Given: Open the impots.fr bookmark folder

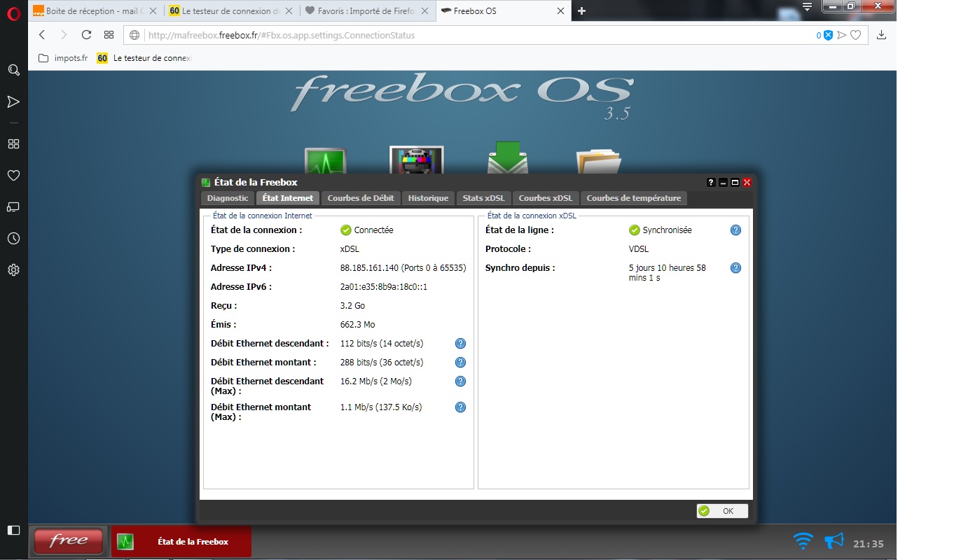Looking at the screenshot, I should coord(63,58).
